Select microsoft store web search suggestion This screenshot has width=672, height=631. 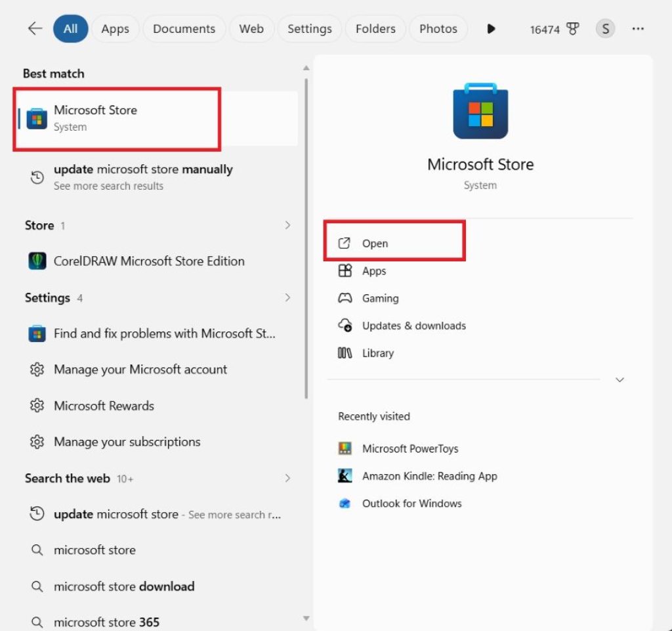(x=156, y=550)
